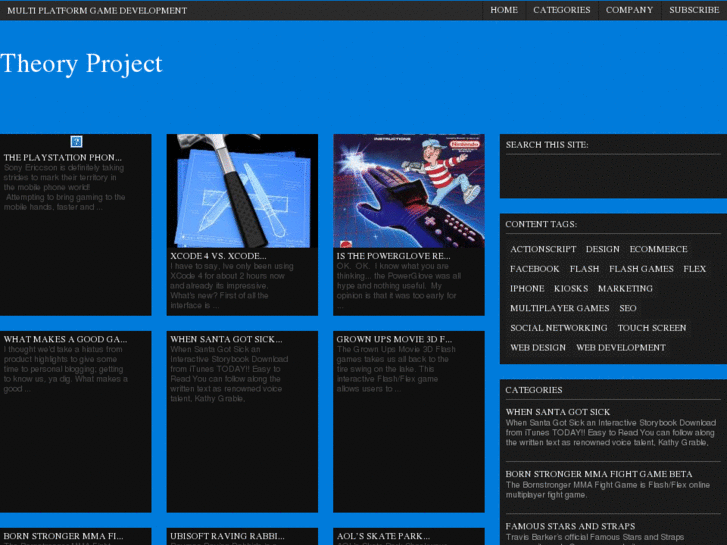Select the WEB DEVELOPMENT tag
727x545 pixels.
620,348
